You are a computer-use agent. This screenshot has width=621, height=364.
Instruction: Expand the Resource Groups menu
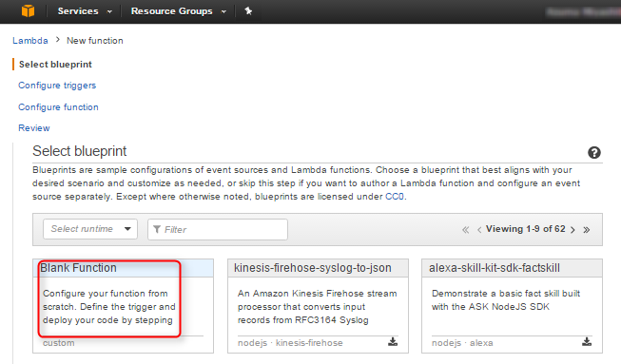point(179,11)
